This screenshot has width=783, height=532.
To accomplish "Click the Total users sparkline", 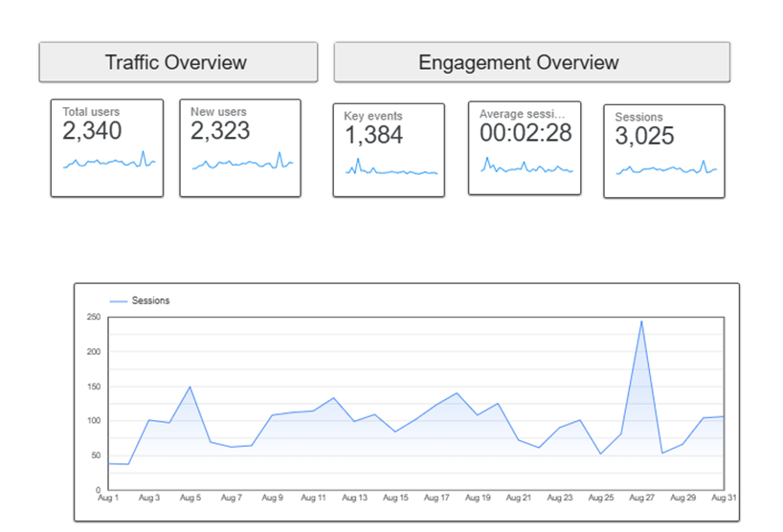I will coord(109,160).
